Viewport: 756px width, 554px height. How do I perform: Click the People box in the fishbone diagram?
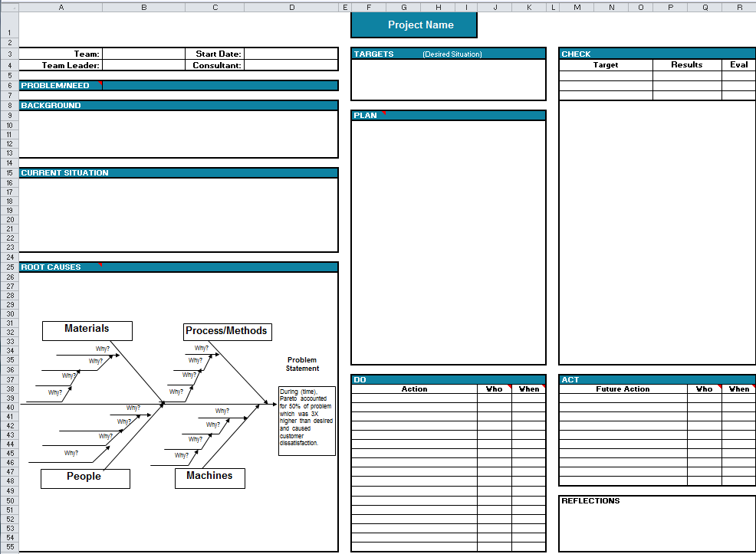click(84, 478)
